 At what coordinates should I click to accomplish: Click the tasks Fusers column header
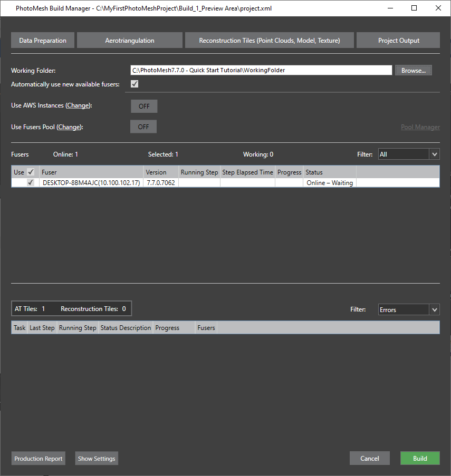(x=206, y=328)
